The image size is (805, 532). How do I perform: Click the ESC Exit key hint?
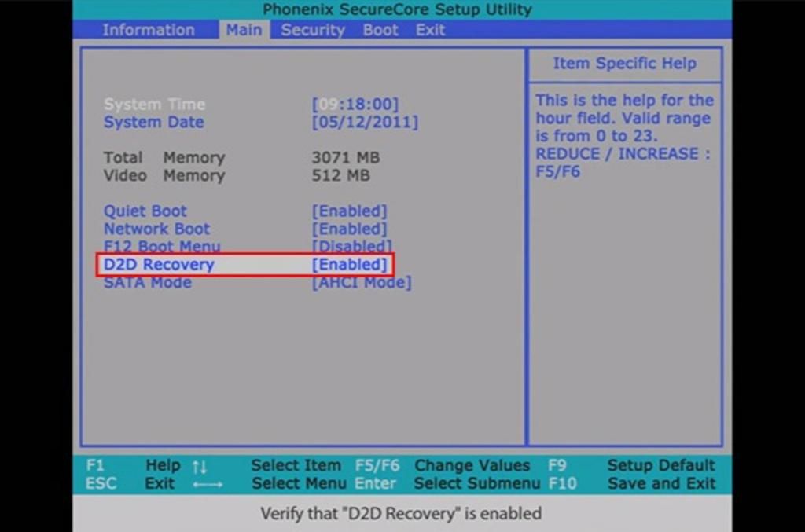click(130, 483)
